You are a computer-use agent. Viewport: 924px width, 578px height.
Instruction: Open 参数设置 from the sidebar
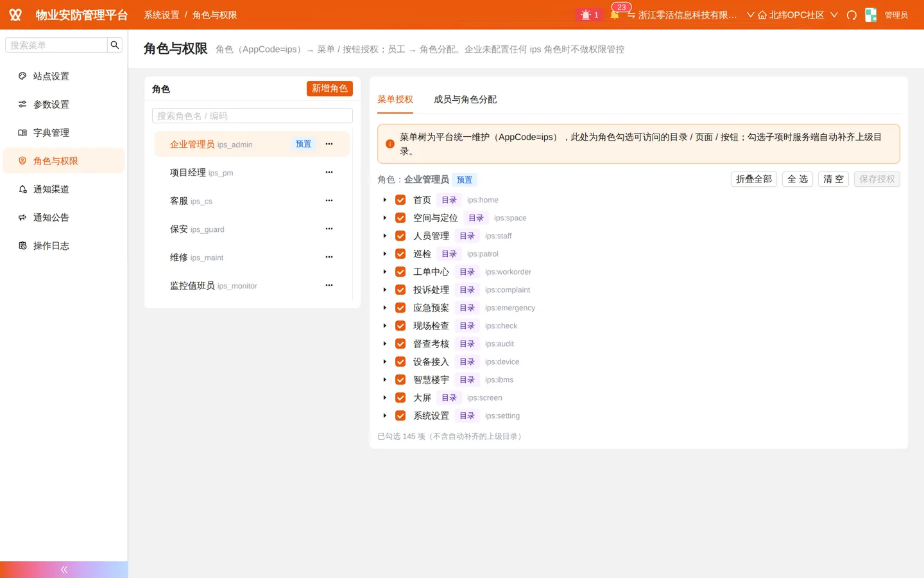click(64, 104)
